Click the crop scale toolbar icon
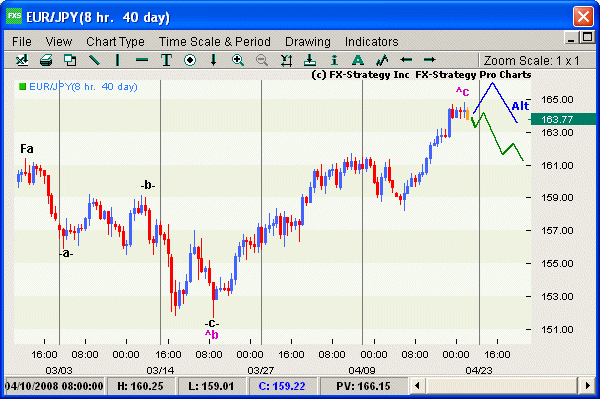 point(286,60)
